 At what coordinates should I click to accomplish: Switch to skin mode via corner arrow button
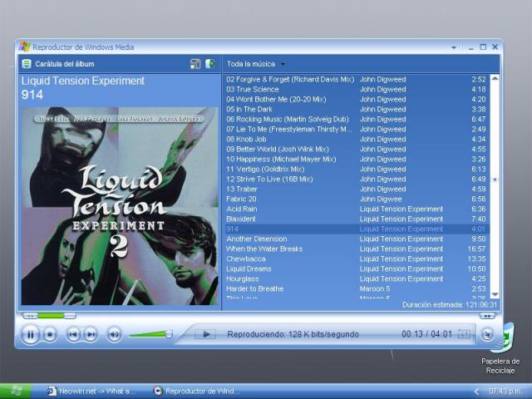click(487, 334)
